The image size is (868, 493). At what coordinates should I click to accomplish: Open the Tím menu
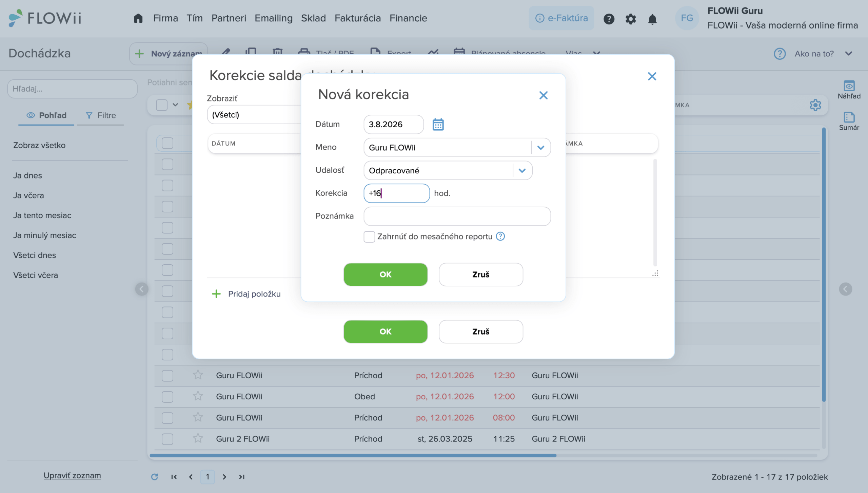point(195,18)
